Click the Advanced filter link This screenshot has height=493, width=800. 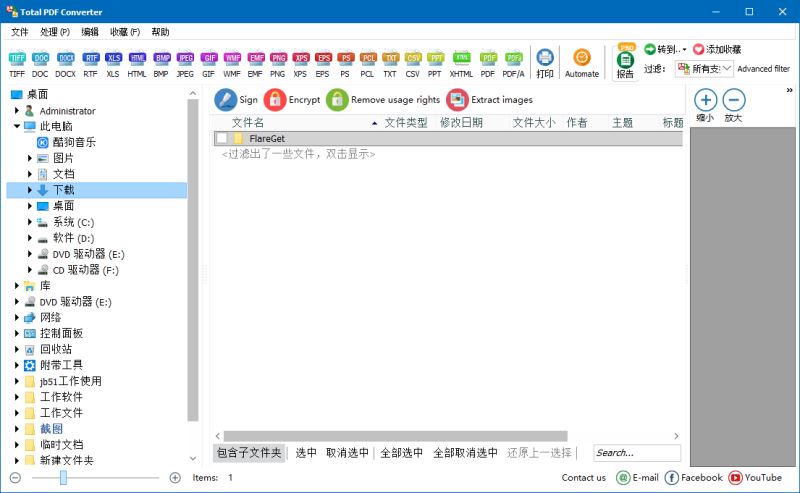pyautogui.click(x=763, y=68)
